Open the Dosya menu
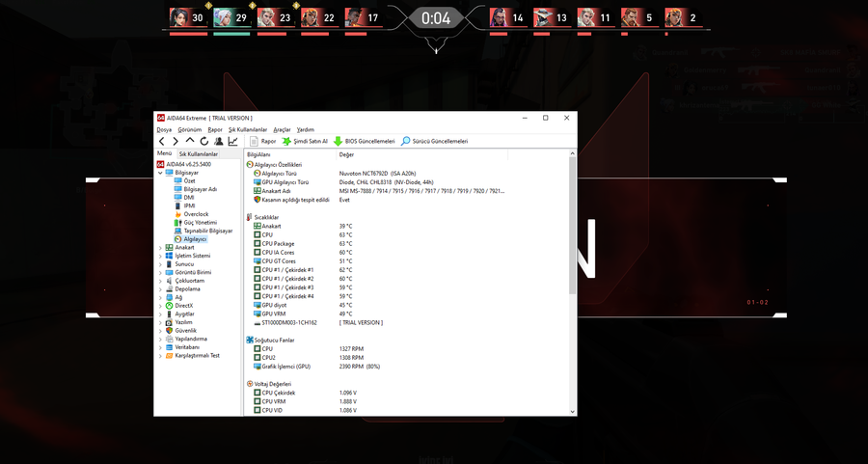The height and width of the screenshot is (464, 868). click(x=164, y=129)
